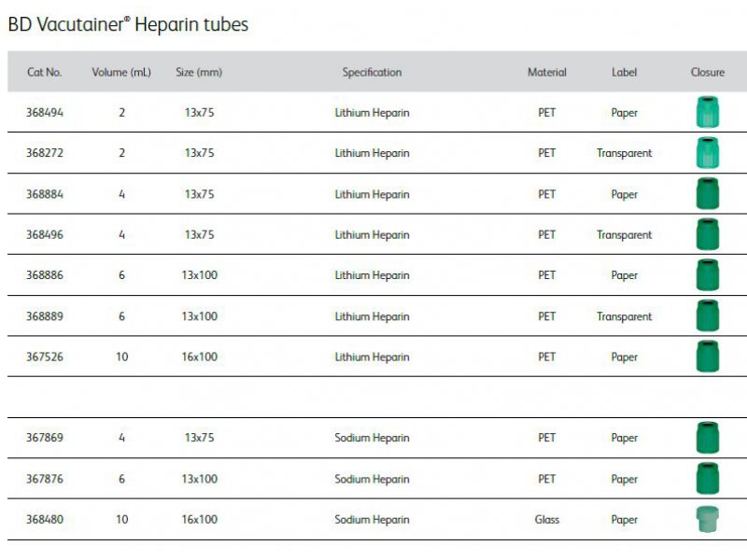Viewport: 747px width, 560px height.
Task: Click 'Paper' label in row 368884
Action: (624, 194)
